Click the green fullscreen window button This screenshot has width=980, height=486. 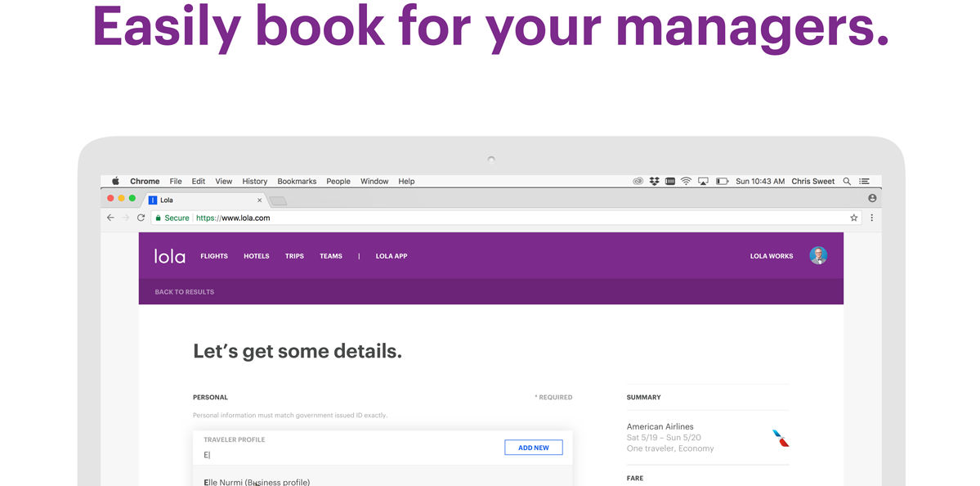tap(132, 198)
